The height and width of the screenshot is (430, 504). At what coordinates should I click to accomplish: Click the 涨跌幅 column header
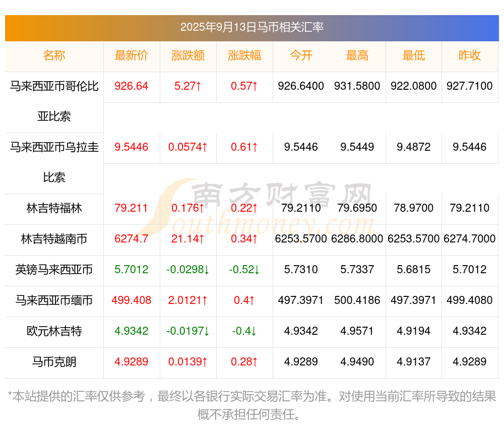244,55
